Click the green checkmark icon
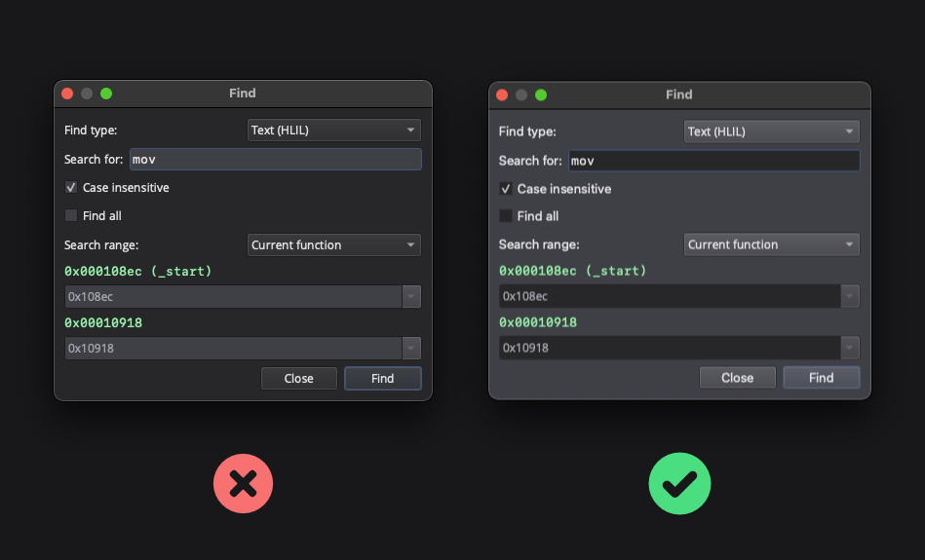Viewport: 925px width, 560px height. pos(679,484)
